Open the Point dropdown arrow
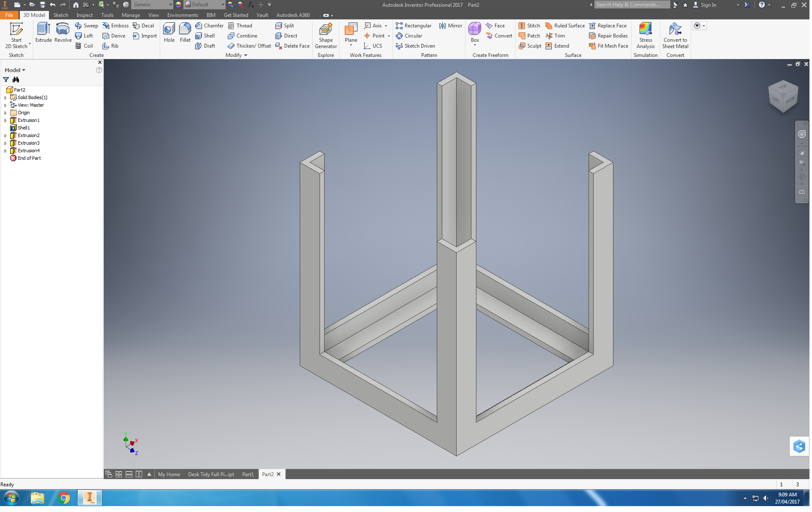Viewport: 812px width, 512px height. click(x=389, y=36)
